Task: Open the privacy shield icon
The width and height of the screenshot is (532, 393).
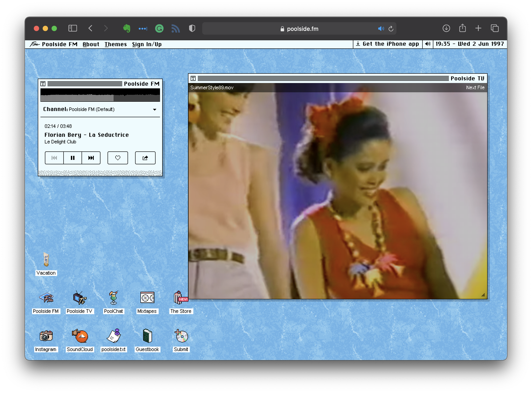Action: [192, 29]
